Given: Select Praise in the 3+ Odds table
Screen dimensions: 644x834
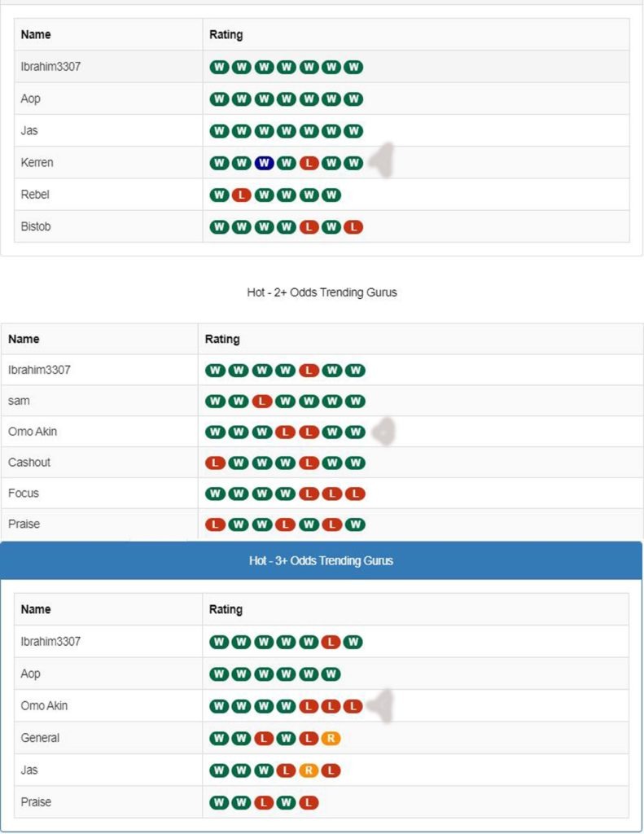Looking at the screenshot, I should pos(36,801).
